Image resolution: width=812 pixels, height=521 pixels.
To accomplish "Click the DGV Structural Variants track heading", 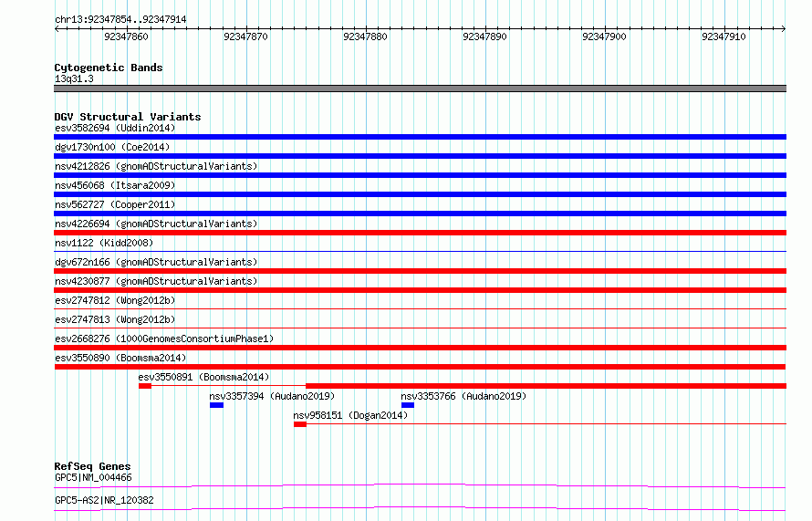I will [x=128, y=117].
